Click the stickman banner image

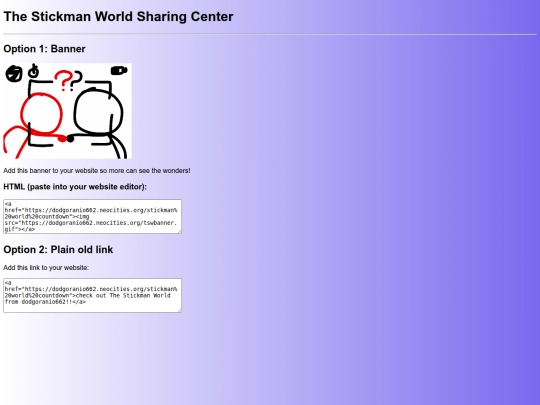(x=68, y=111)
